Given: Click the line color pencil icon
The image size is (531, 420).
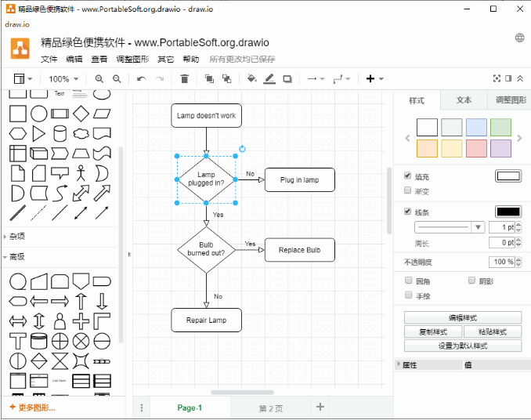Looking at the screenshot, I should [269, 79].
